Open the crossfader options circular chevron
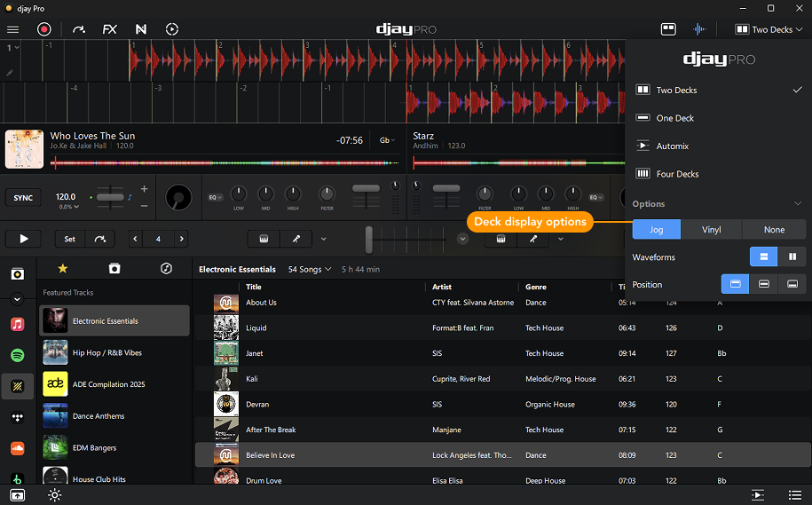The height and width of the screenshot is (505, 812). pyautogui.click(x=462, y=239)
